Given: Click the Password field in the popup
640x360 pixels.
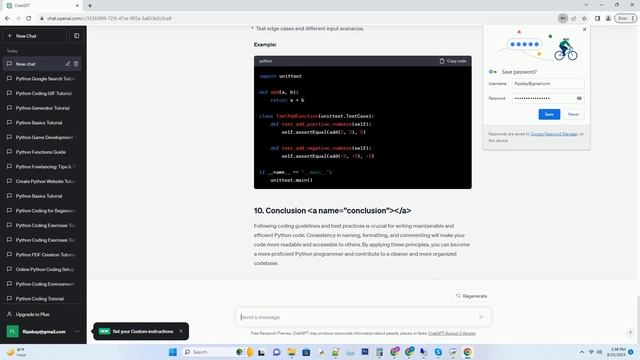Looking at the screenshot, I should point(543,98).
